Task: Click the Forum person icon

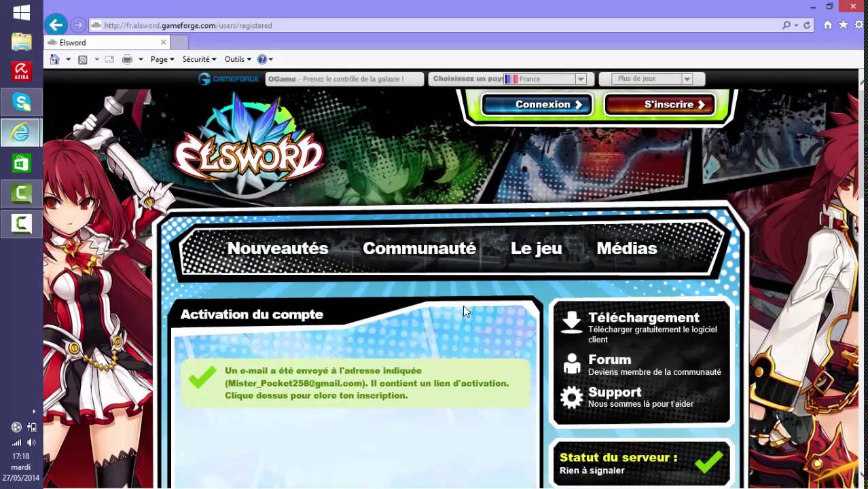Action: click(x=572, y=364)
